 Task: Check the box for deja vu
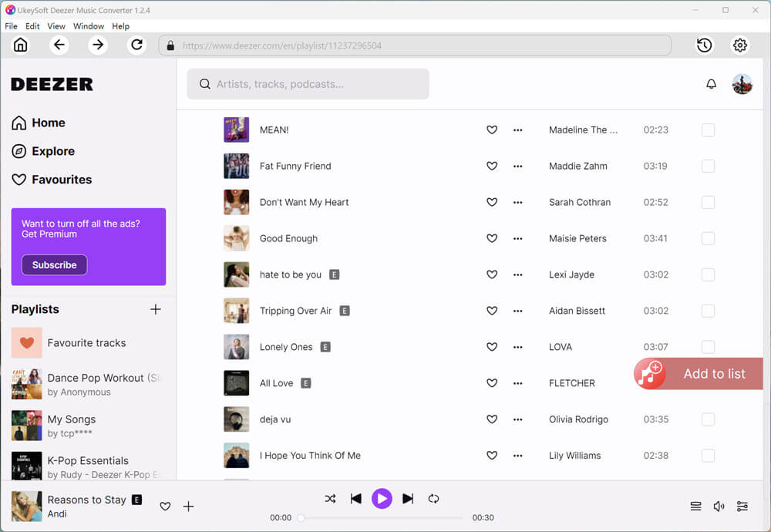click(708, 419)
